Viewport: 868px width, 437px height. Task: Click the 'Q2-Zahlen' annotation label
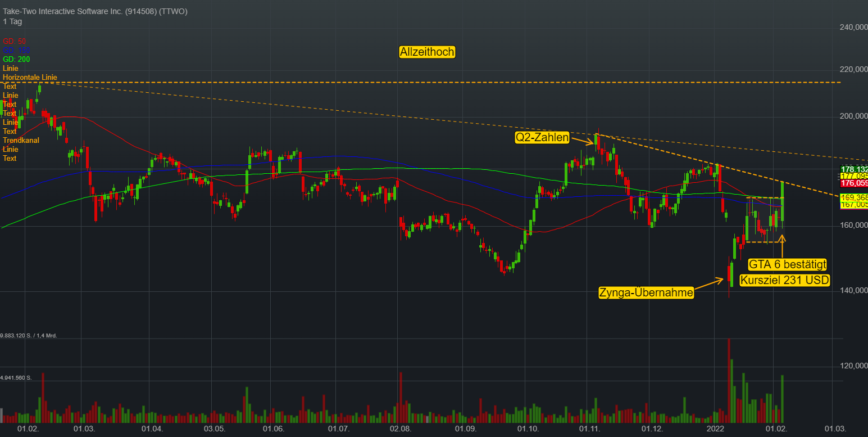tap(542, 137)
